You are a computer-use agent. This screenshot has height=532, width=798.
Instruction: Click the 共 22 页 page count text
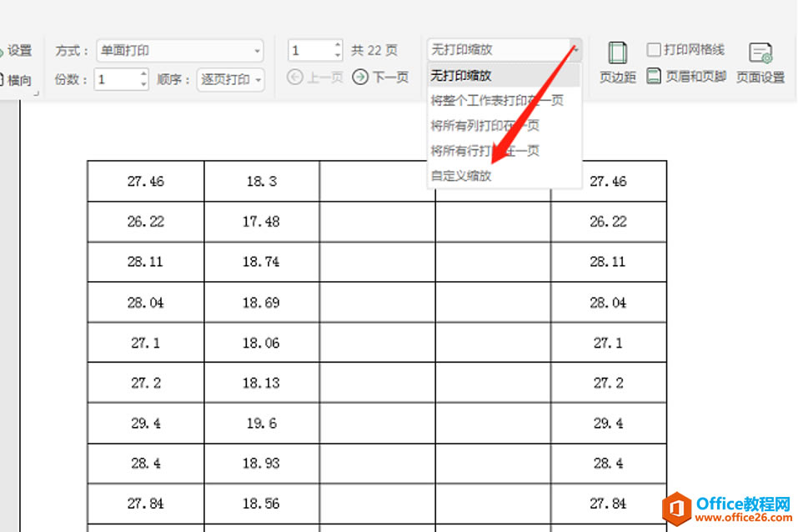coord(374,50)
